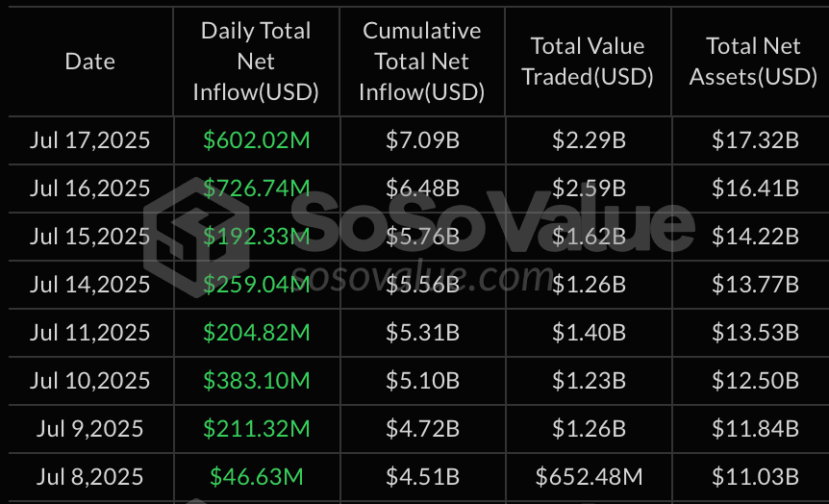Select the Jul 15,2025 row date
The image size is (829, 504).
click(89, 237)
